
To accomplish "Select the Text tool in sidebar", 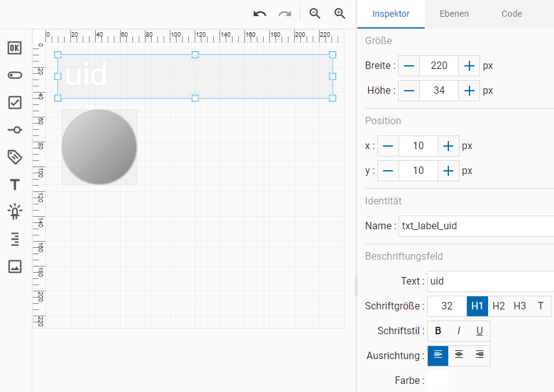I will click(15, 185).
